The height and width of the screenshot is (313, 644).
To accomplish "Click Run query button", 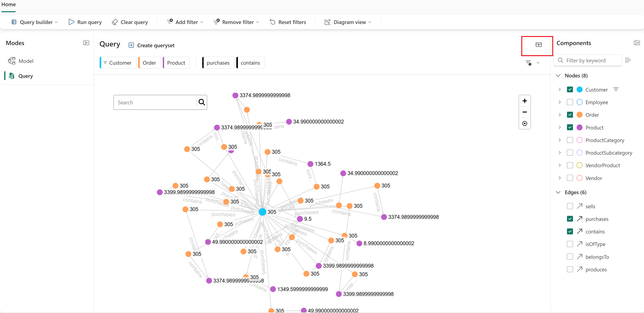I will click(85, 22).
